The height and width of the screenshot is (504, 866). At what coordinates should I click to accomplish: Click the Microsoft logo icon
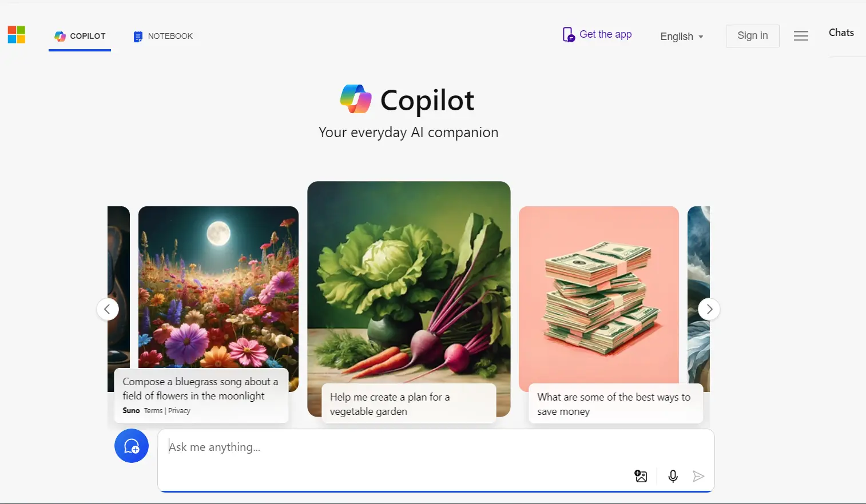pos(17,35)
